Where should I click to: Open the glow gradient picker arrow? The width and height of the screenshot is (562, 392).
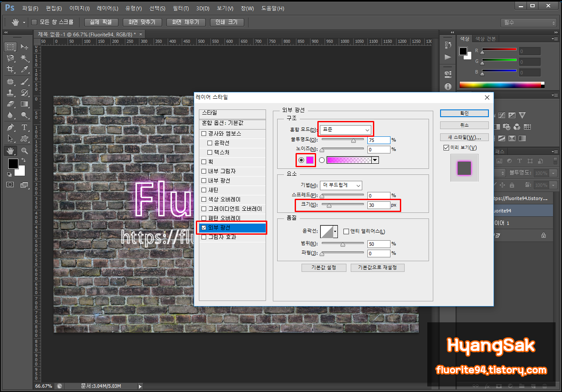[x=375, y=160]
